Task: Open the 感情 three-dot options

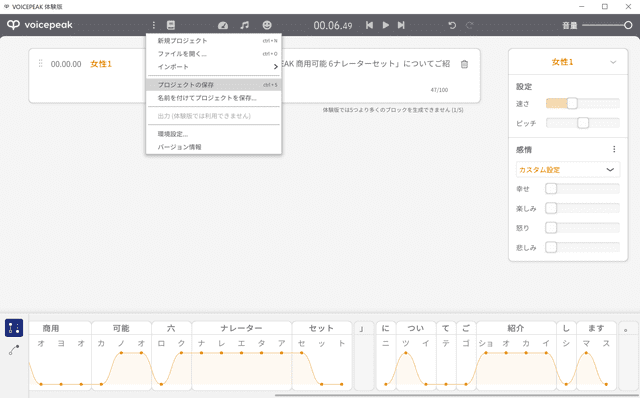Action: click(x=614, y=149)
